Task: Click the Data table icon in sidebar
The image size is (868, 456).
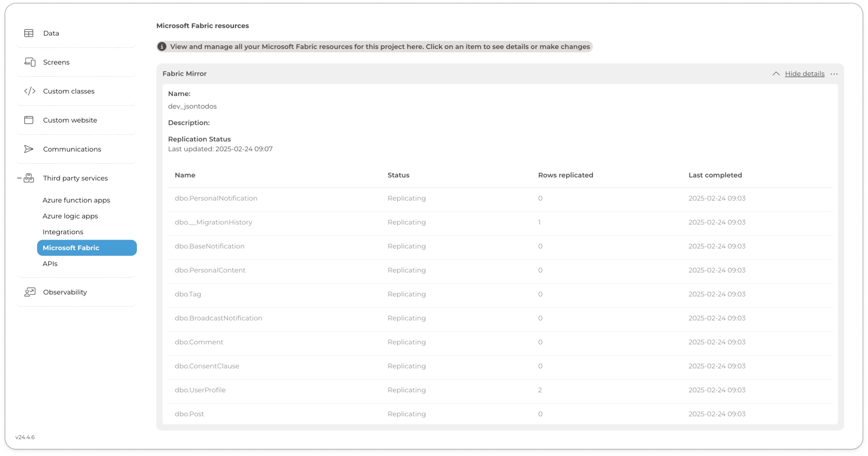Action: pyautogui.click(x=29, y=33)
